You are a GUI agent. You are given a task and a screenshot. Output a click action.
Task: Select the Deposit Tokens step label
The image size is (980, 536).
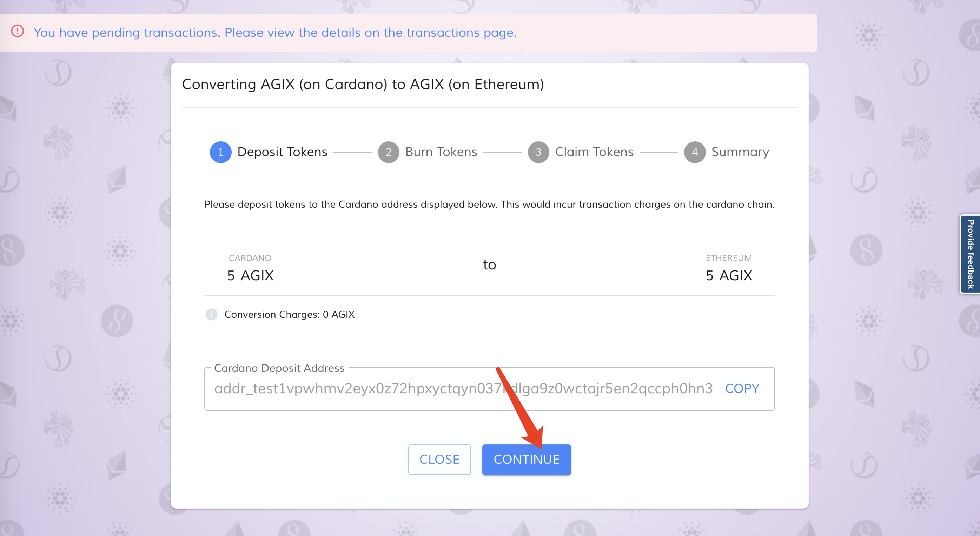[x=282, y=152]
